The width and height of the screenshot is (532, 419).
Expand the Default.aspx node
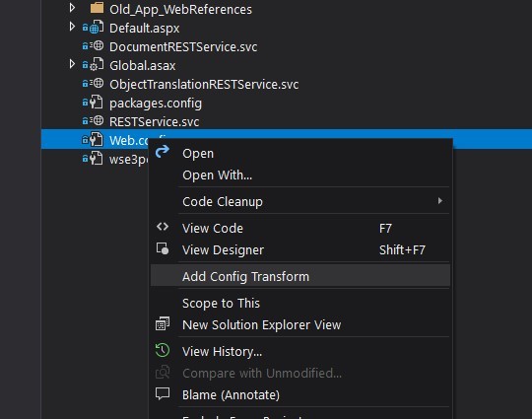[72, 27]
